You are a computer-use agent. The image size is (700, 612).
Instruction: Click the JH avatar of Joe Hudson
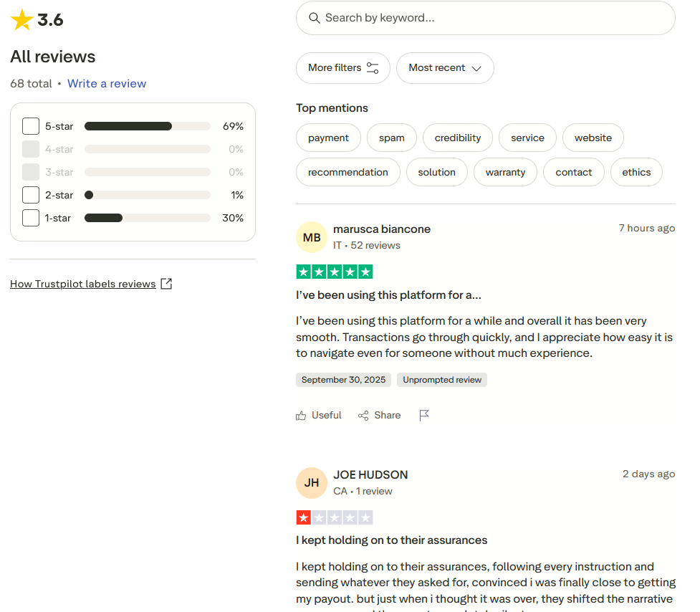[312, 483]
